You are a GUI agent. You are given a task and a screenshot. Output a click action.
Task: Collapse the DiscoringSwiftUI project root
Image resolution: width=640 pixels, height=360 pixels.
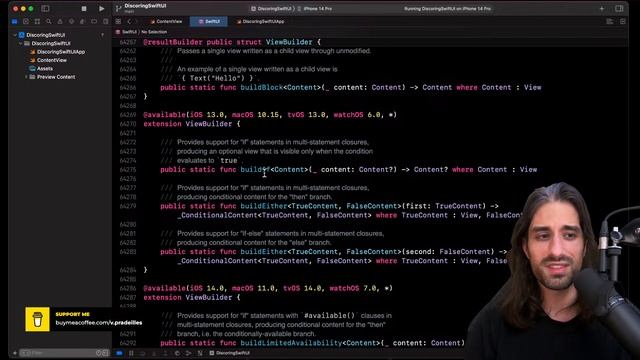(15, 35)
